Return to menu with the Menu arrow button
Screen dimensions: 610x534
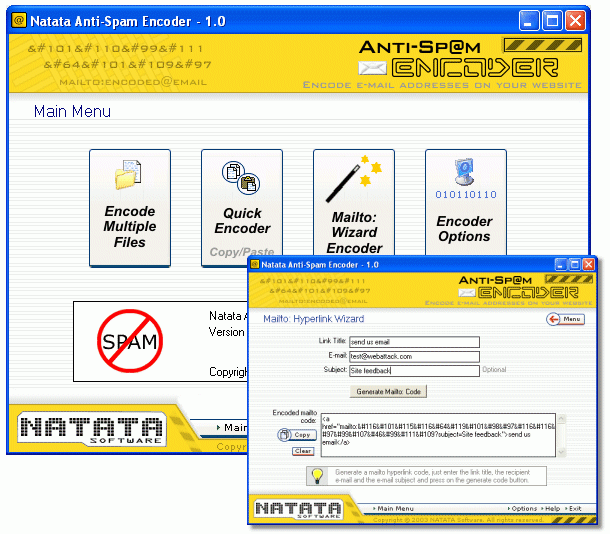[x=565, y=319]
